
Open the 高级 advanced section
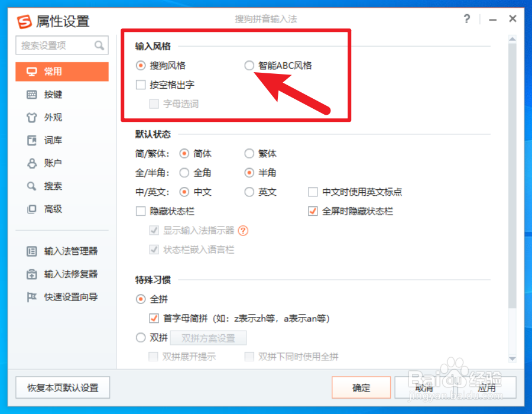pyautogui.click(x=62, y=209)
